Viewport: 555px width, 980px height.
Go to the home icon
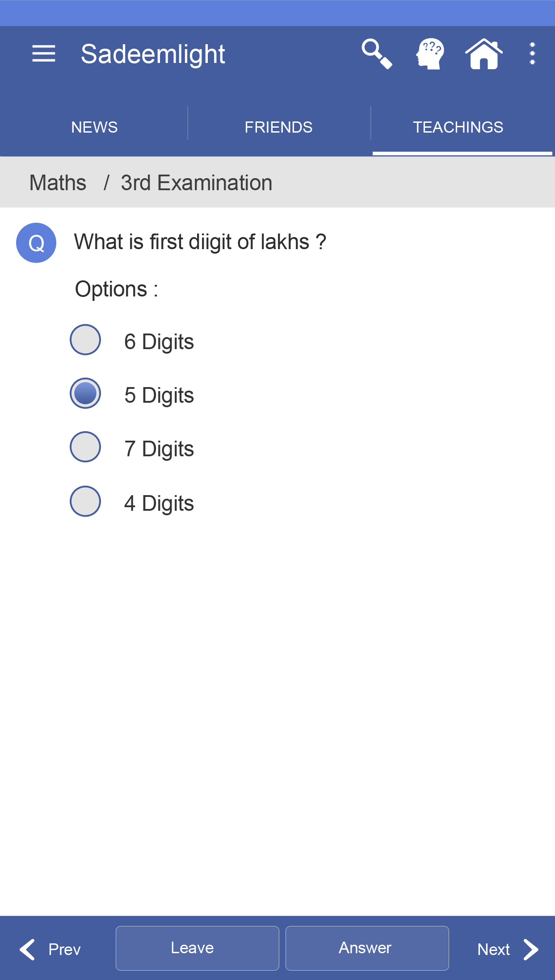click(x=484, y=54)
